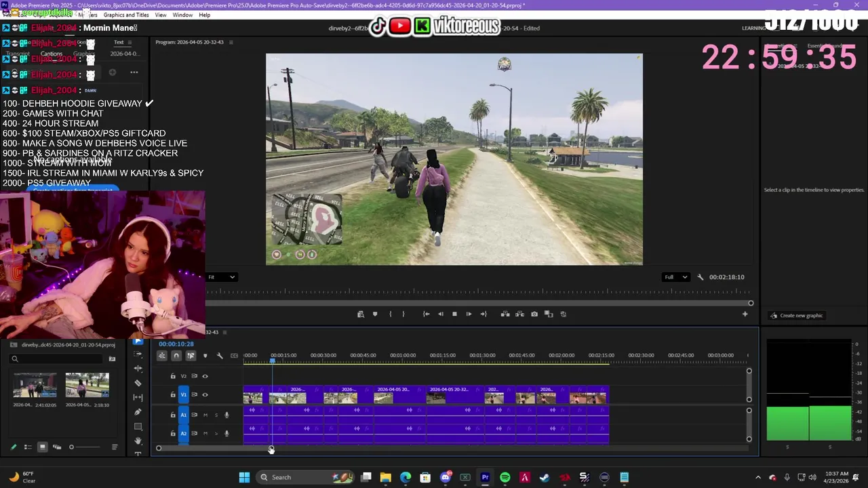Select the Selection tool in the tools panel

click(138, 341)
